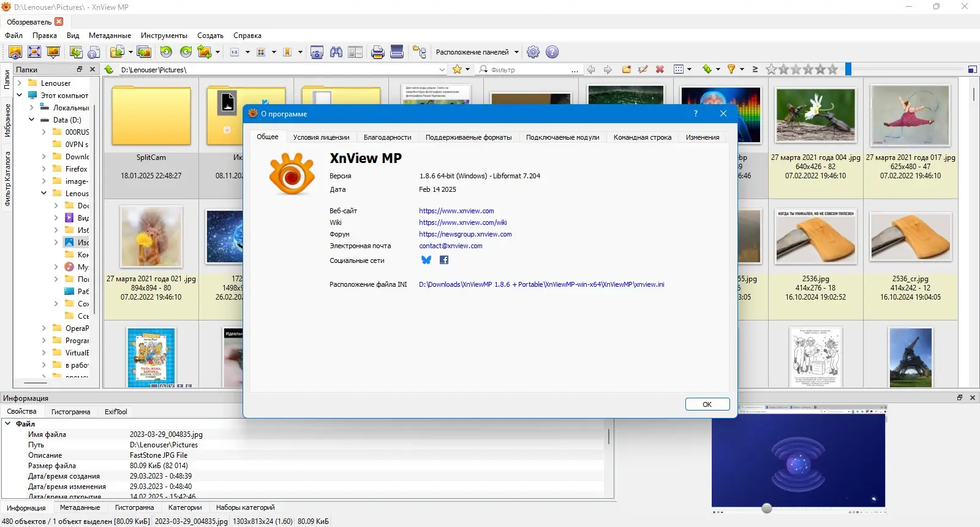Image resolution: width=980 pixels, height=527 pixels.
Task: Open the favorites star dropdown arrow
Action: pyautogui.click(x=468, y=70)
